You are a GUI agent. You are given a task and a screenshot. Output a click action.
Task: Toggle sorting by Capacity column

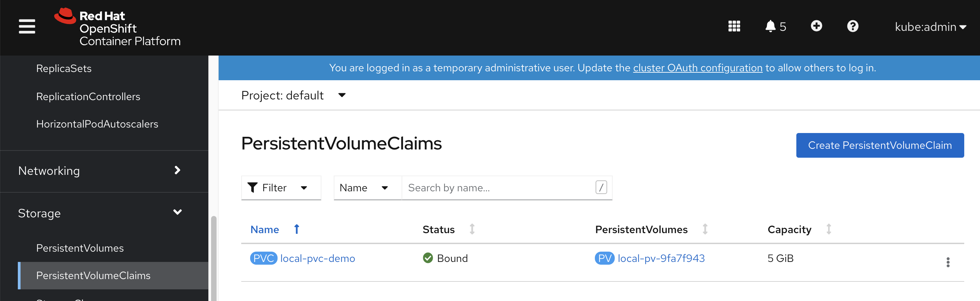click(829, 229)
